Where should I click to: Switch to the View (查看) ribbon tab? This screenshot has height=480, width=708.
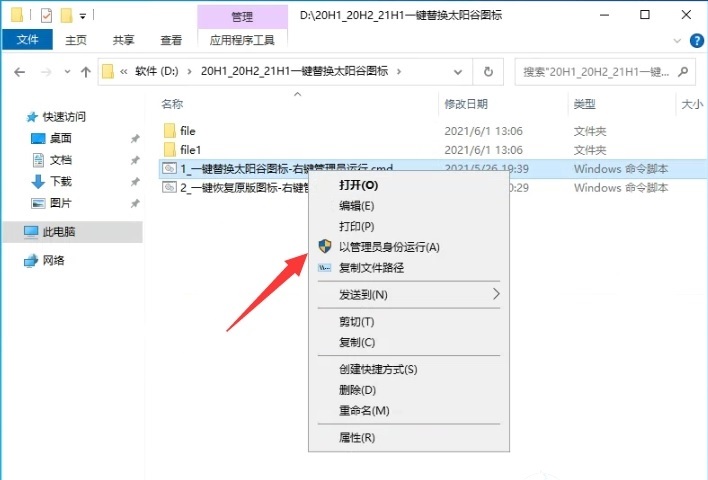coord(171,40)
